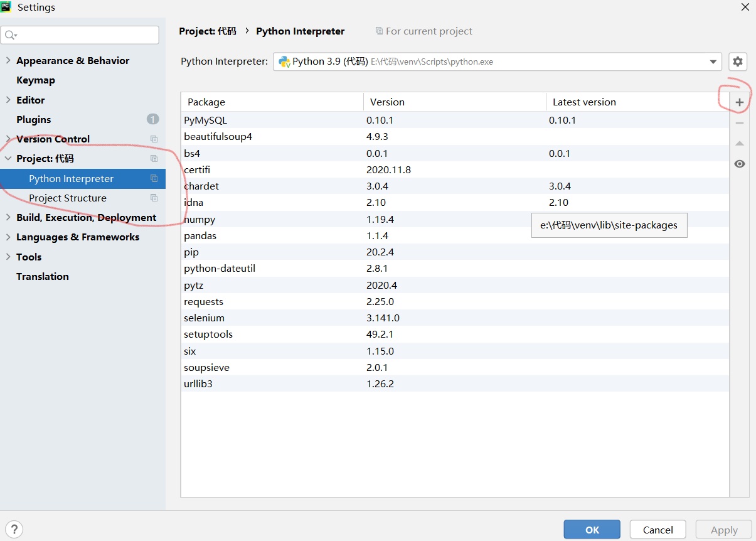Click version 3.141.0 of selenium

(383, 318)
